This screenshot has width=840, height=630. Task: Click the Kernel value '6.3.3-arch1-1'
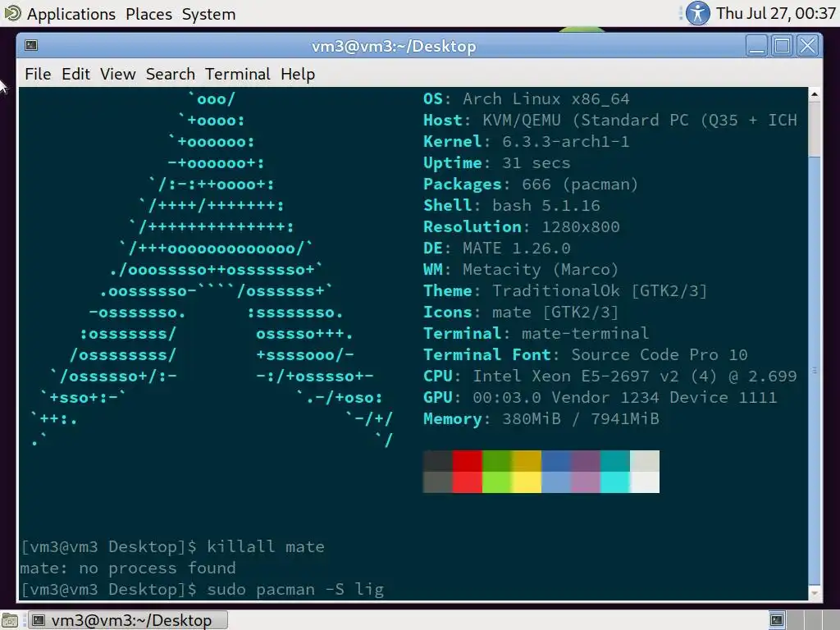point(566,141)
